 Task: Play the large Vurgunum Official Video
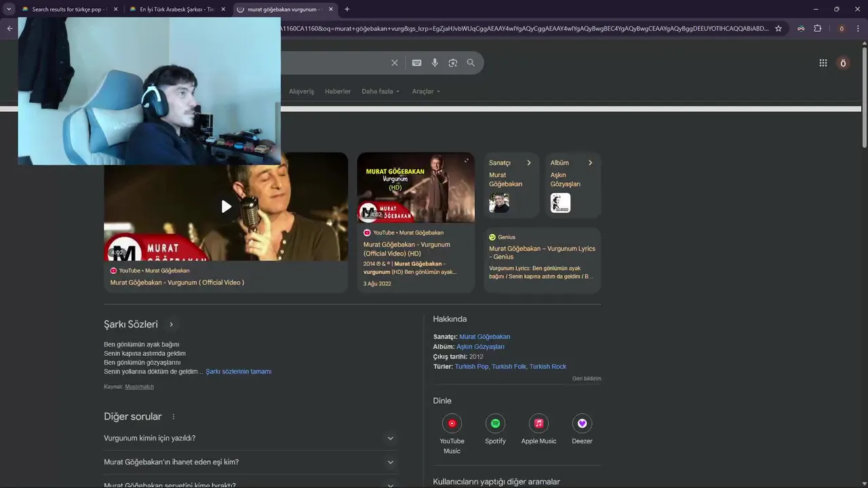[x=226, y=207]
